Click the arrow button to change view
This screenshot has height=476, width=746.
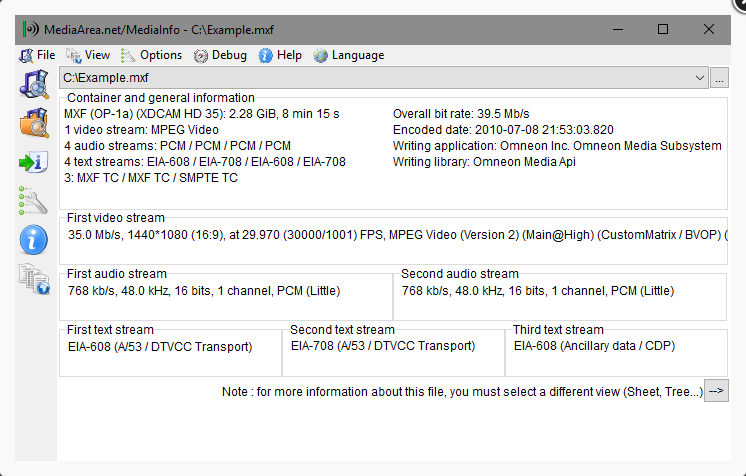[716, 391]
